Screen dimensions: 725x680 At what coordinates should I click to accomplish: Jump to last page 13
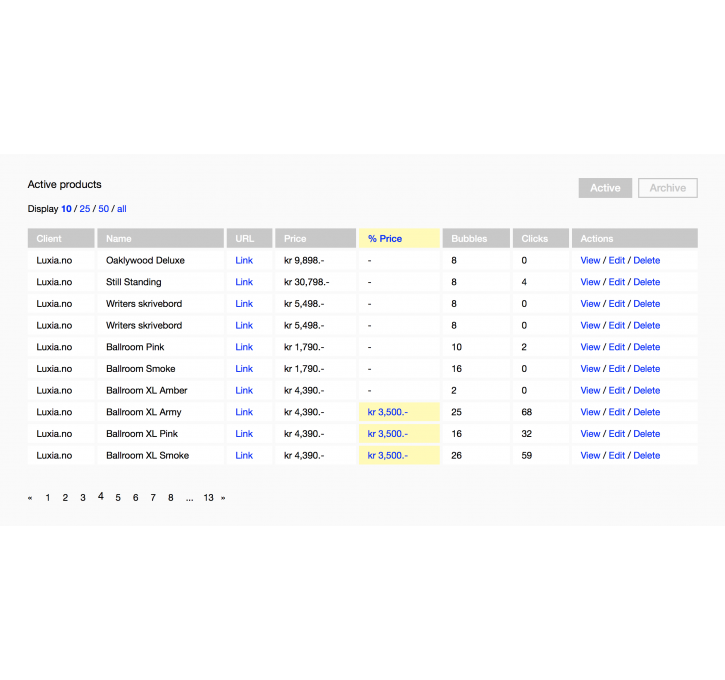point(209,497)
